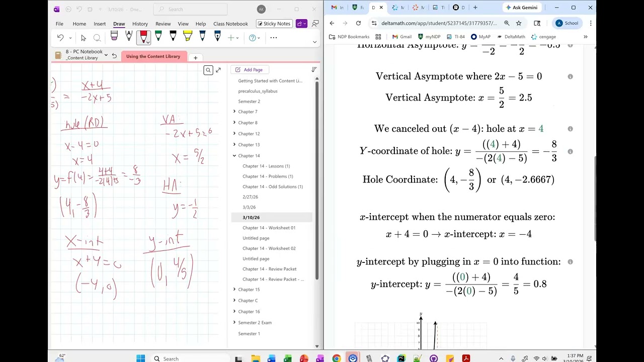Collapse the Chapter 14 section
Viewport: 644px width, 362px height.
point(234,156)
